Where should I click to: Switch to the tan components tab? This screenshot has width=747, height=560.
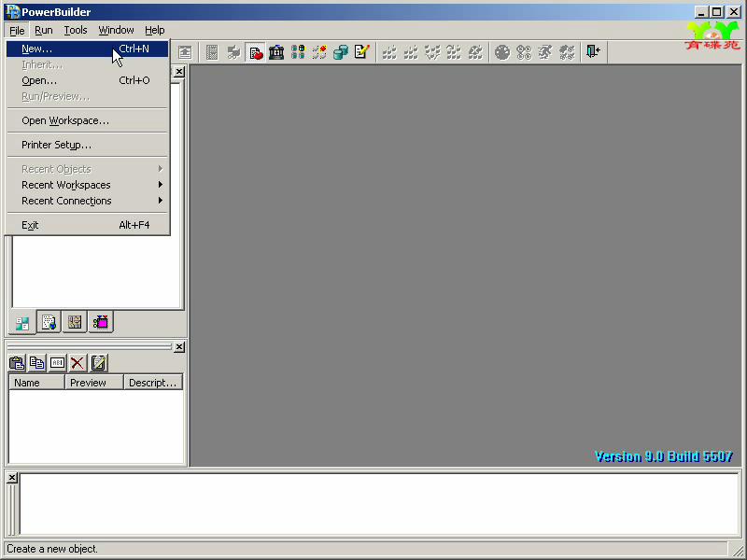(75, 322)
